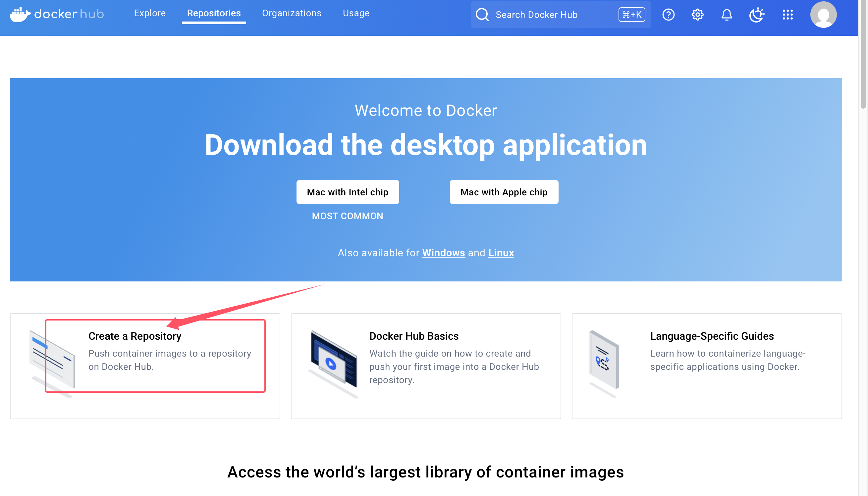868x496 pixels.
Task: Click the page vertical scrollbar thumb
Action: [x=863, y=55]
